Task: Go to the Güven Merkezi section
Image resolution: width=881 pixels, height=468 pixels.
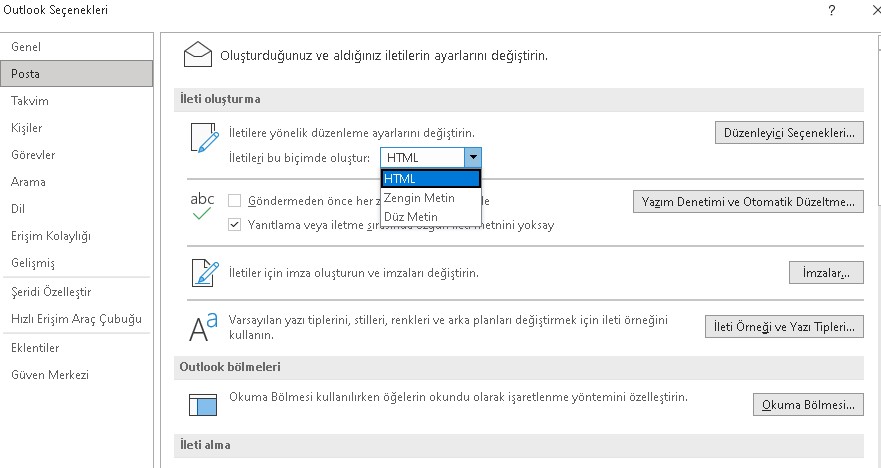Action: coord(50,375)
